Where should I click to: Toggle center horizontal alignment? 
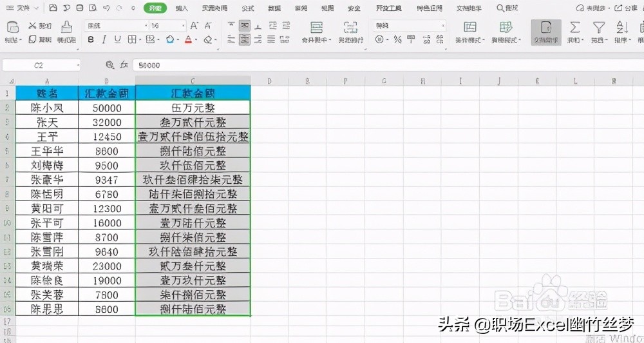pos(244,39)
